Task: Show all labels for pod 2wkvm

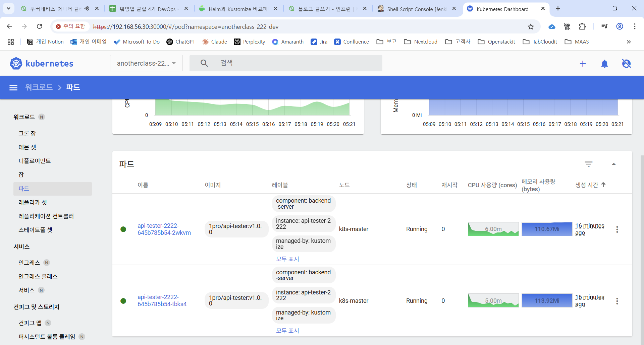Action: click(x=287, y=259)
